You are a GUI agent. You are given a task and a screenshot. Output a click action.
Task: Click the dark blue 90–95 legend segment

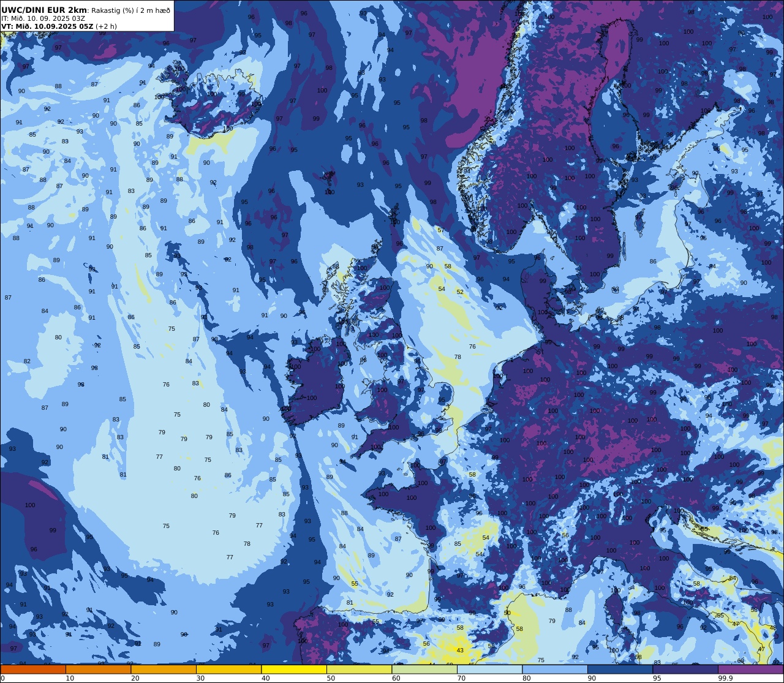click(620, 670)
